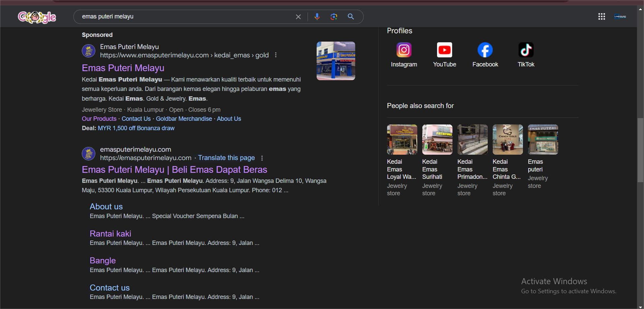Click the emasputerimelayu.com result favicon
This screenshot has width=644, height=309.
(89, 154)
